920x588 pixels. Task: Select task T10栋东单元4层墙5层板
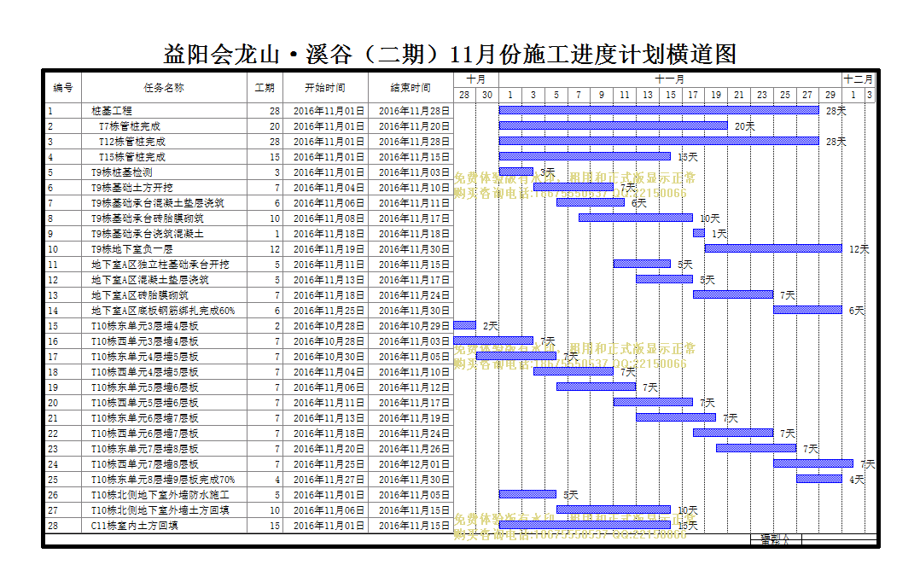point(144,357)
